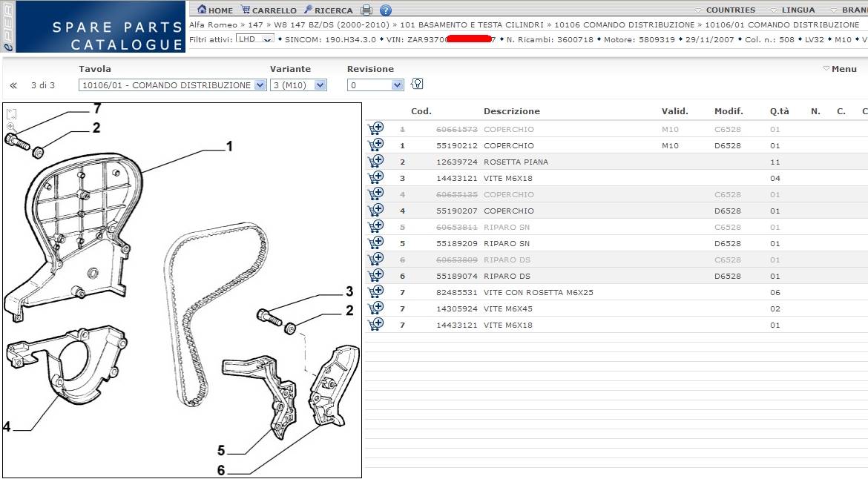Open 147 model breadcrumb link
This screenshot has height=479, width=868.
255,25
